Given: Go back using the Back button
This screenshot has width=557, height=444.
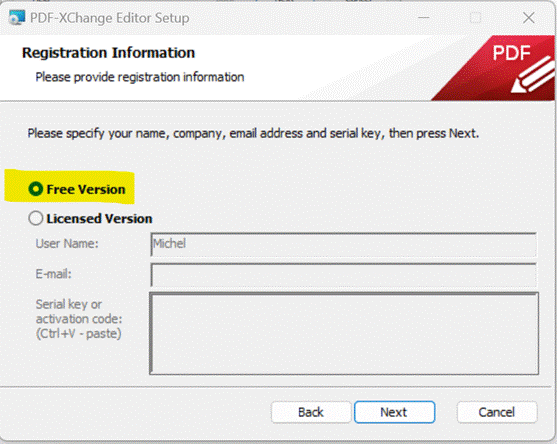Looking at the screenshot, I should (311, 412).
